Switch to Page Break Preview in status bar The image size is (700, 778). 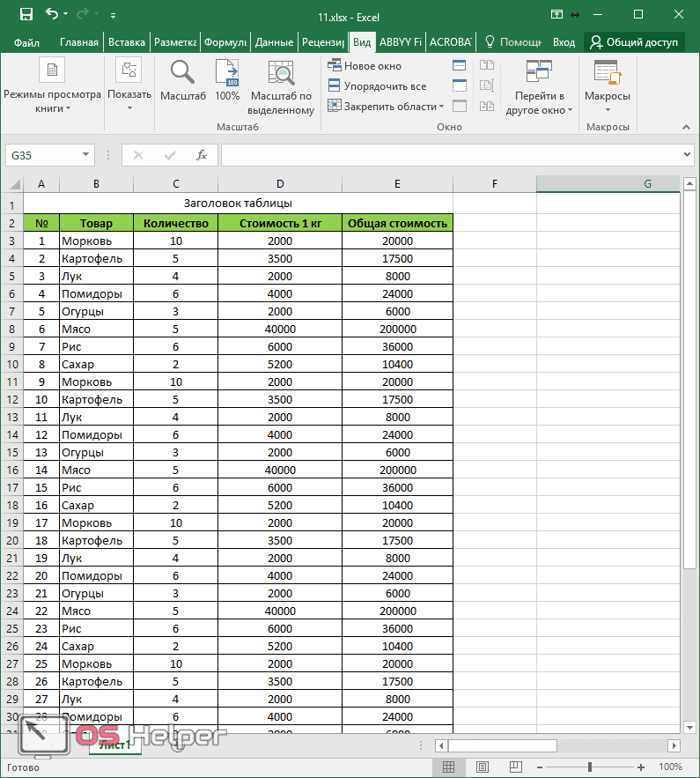[x=516, y=767]
